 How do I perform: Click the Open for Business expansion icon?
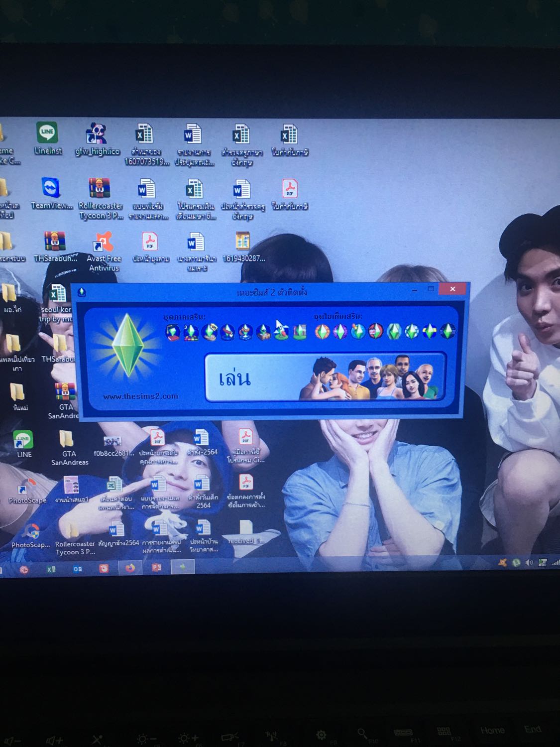click(210, 332)
